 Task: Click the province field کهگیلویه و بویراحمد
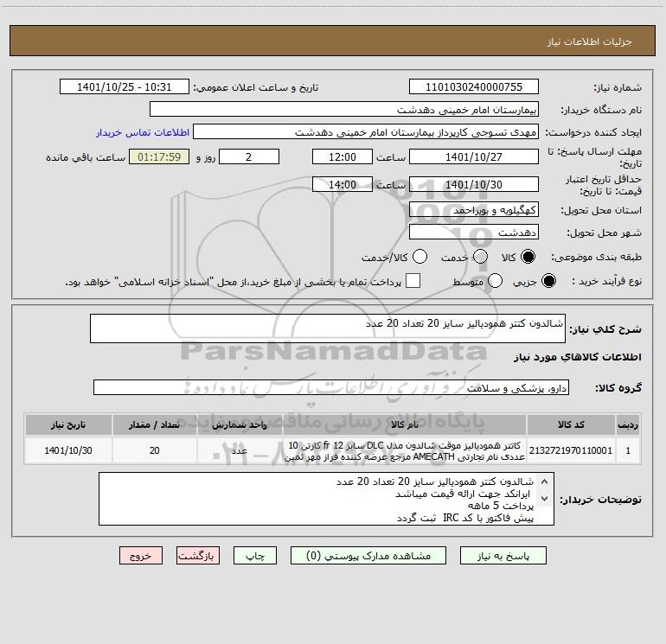click(474, 210)
